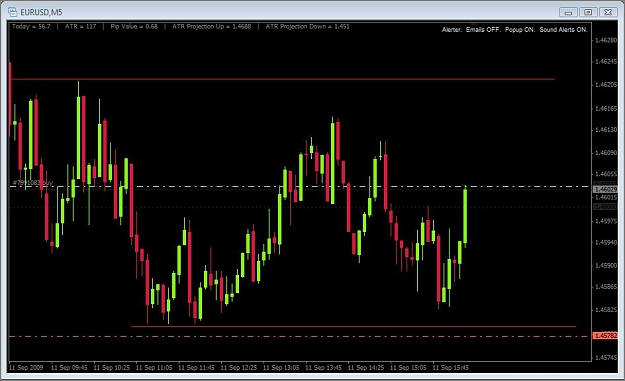Maximize the EURUSD,M5 chart window
This screenshot has height=381, width=625.
tap(588, 12)
